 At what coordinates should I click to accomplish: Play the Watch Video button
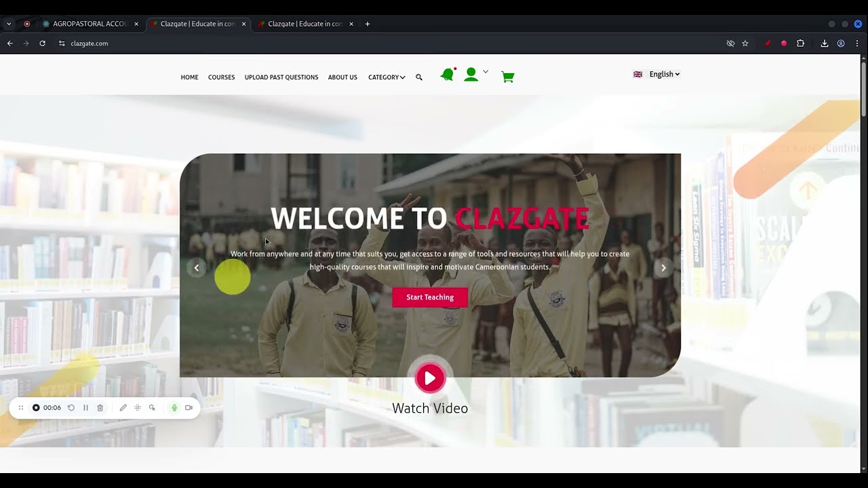[x=430, y=378]
